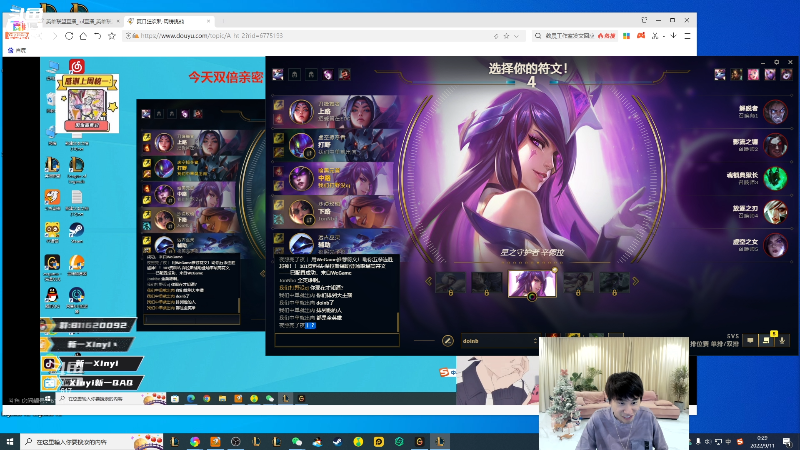This screenshot has width=800, height=450.
Task: Close the second douyu browser tab
Action: tap(208, 21)
